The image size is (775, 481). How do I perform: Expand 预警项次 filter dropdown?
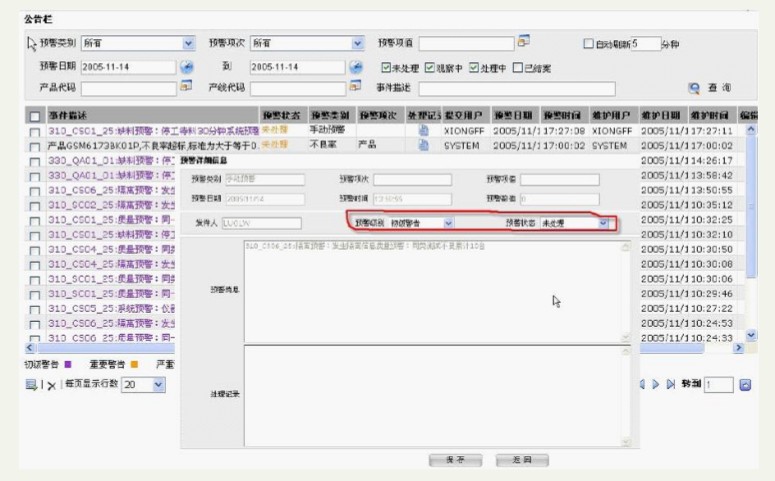[x=358, y=44]
